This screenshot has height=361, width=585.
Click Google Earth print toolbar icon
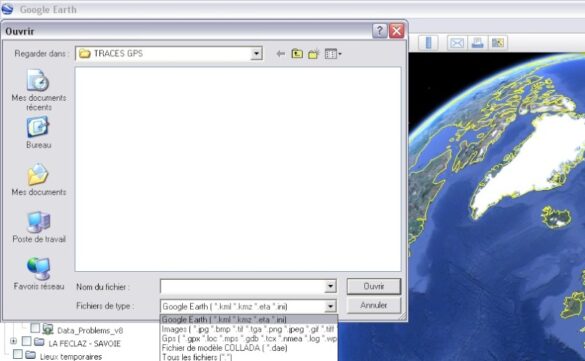point(478,43)
